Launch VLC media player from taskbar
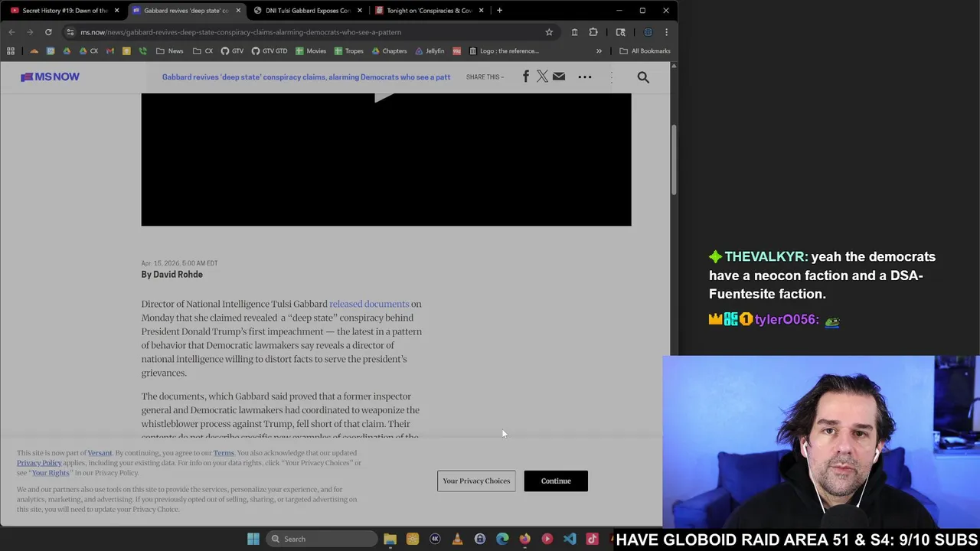Screen dimensions: 980x551 [457, 539]
